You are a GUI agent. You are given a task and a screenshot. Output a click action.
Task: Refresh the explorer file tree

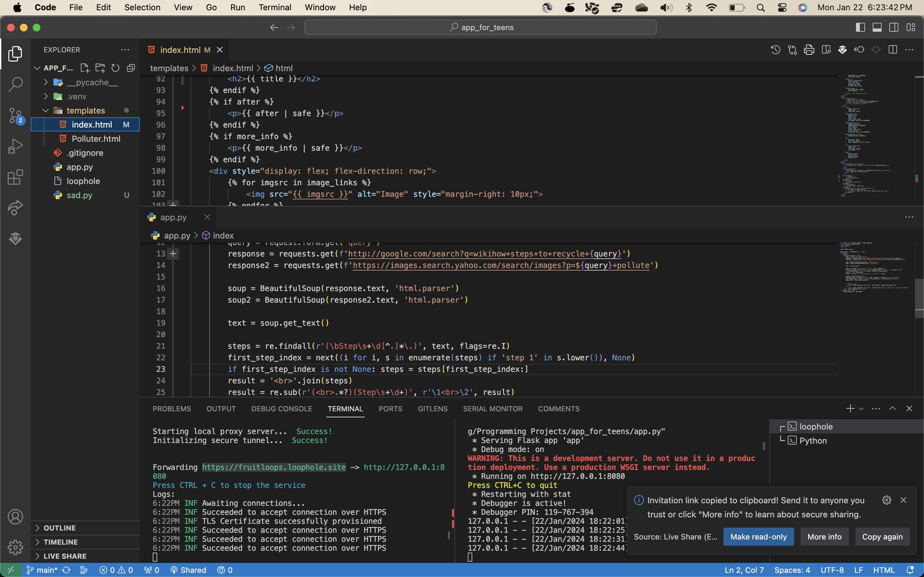pos(115,68)
